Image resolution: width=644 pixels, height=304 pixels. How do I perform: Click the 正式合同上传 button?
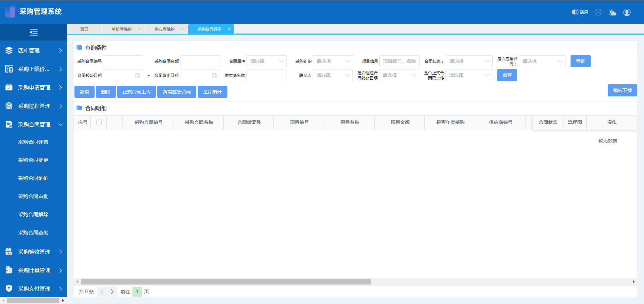[x=137, y=92]
